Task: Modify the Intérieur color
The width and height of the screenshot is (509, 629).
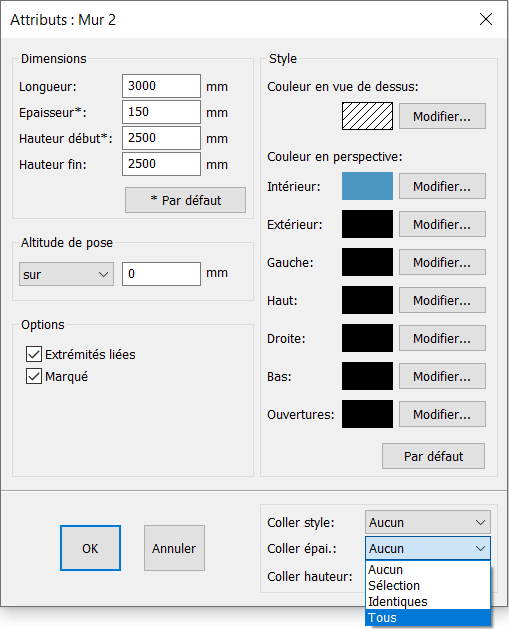Action: coord(442,186)
